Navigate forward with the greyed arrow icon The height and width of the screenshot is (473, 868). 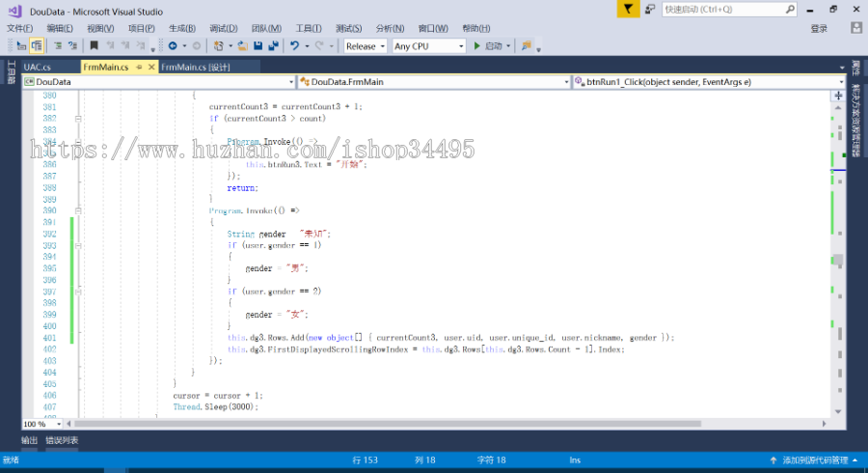click(x=197, y=46)
